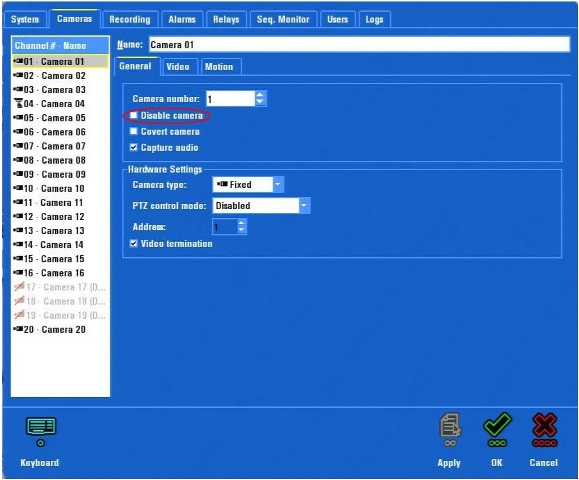The width and height of the screenshot is (579, 480).
Task: Click the disabled camera icon for Camera 17
Action: 19,287
